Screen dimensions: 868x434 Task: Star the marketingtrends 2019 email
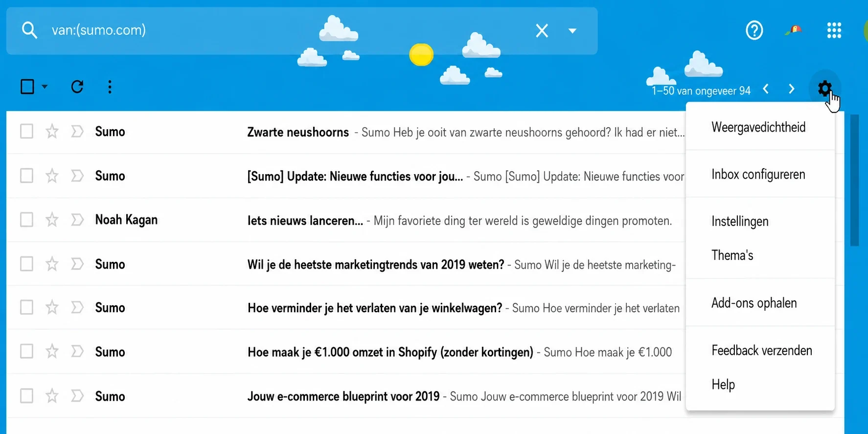tap(52, 264)
